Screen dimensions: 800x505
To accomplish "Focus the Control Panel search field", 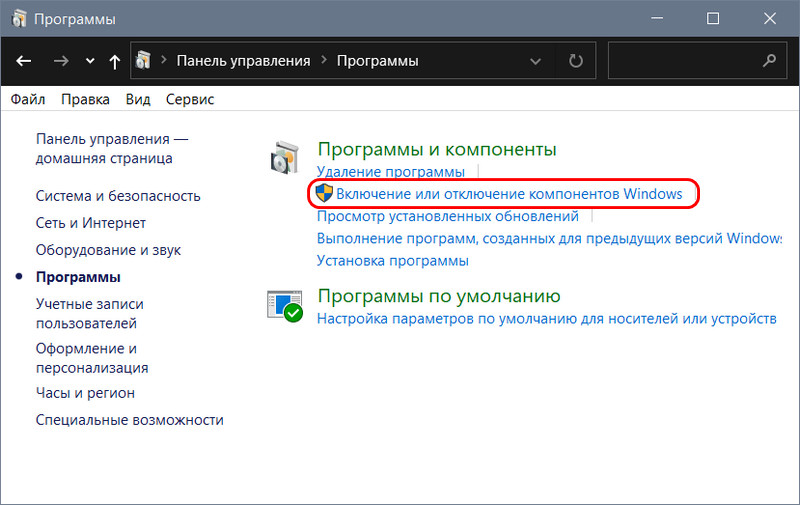I will click(x=697, y=61).
